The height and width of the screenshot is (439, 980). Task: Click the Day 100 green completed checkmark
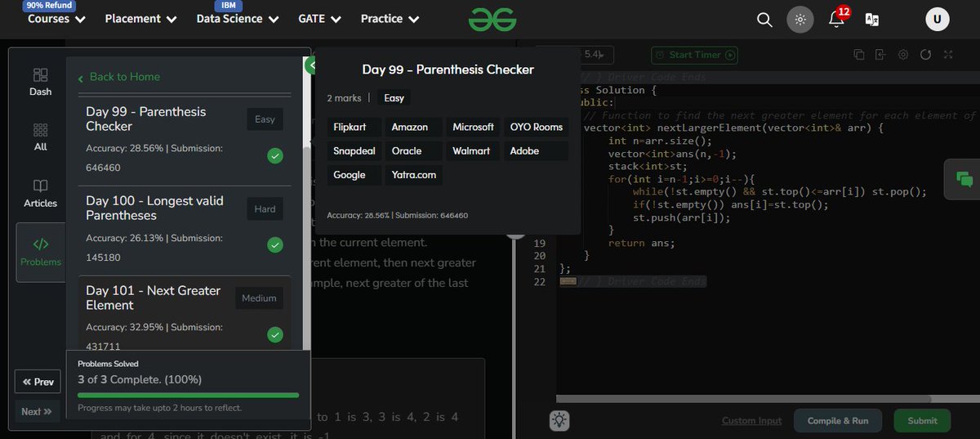click(x=275, y=244)
